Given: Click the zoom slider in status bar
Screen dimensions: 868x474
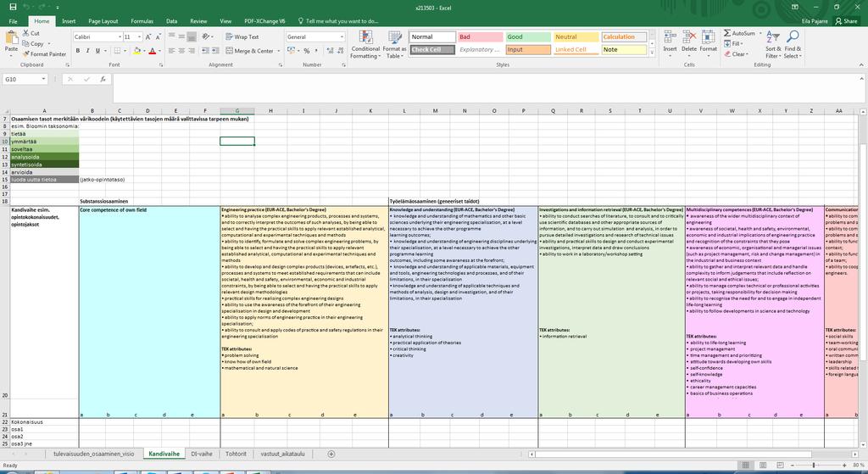Looking at the screenshot, I should (x=814, y=466).
